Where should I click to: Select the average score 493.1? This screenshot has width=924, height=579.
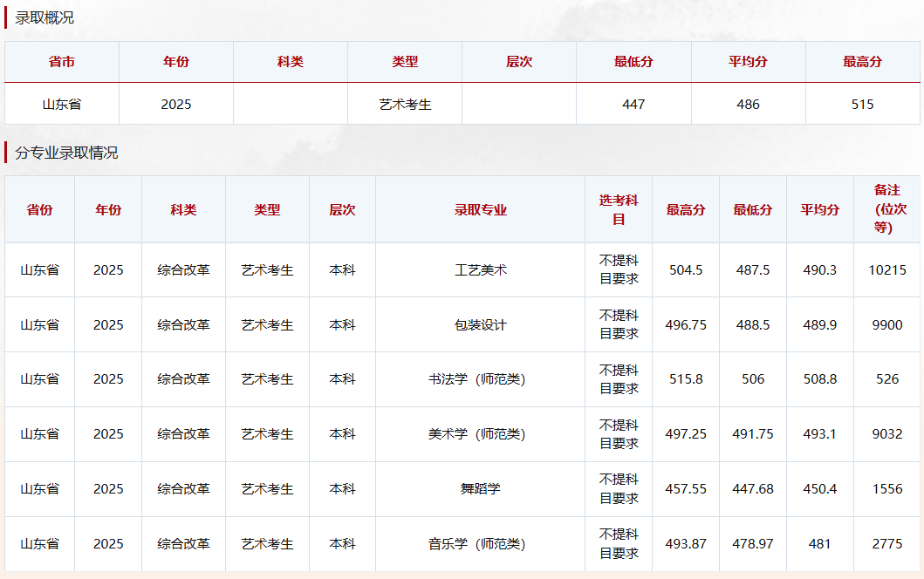click(x=819, y=434)
